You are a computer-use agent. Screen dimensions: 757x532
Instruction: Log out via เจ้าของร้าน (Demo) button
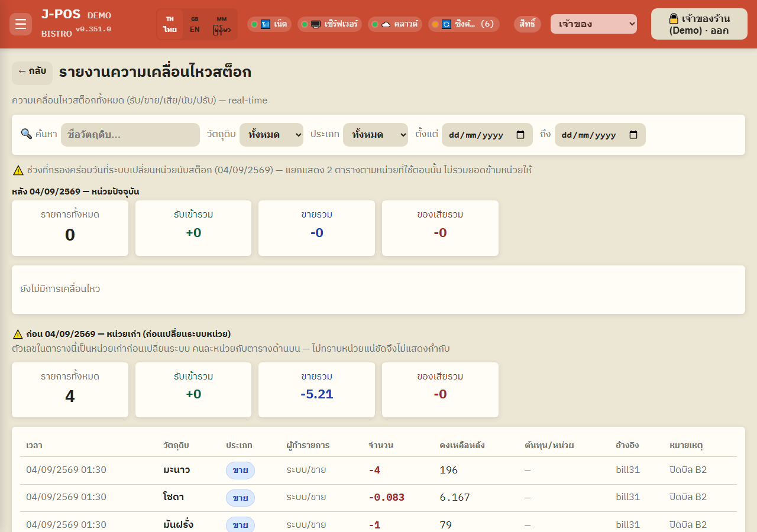coord(699,24)
